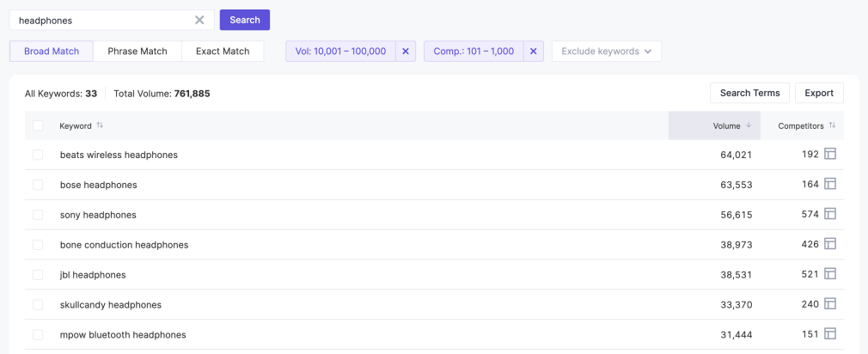The width and height of the screenshot is (868, 354).
Task: Click volume value 38,531
Action: (x=737, y=275)
